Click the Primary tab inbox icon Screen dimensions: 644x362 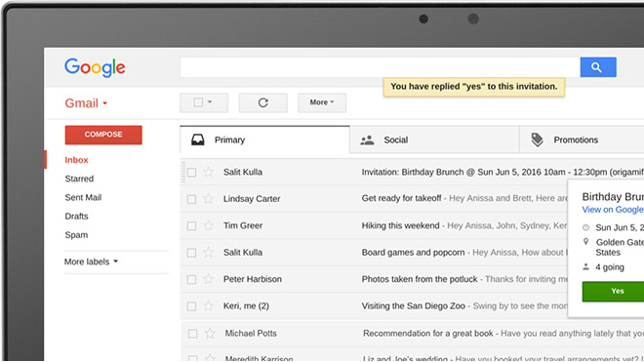coord(197,140)
